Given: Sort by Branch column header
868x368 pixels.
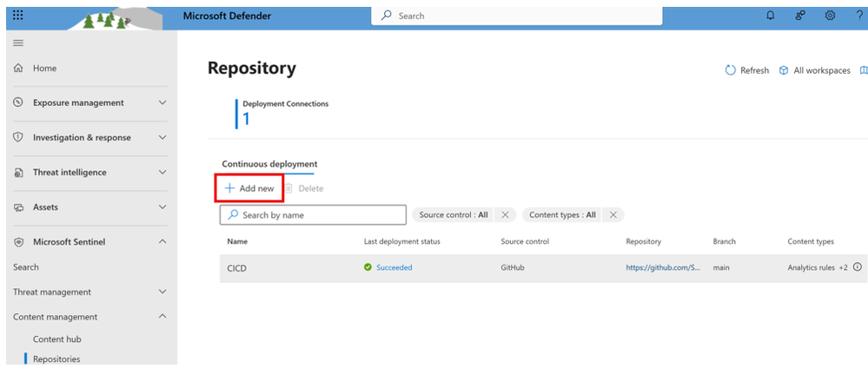Looking at the screenshot, I should 724,242.
